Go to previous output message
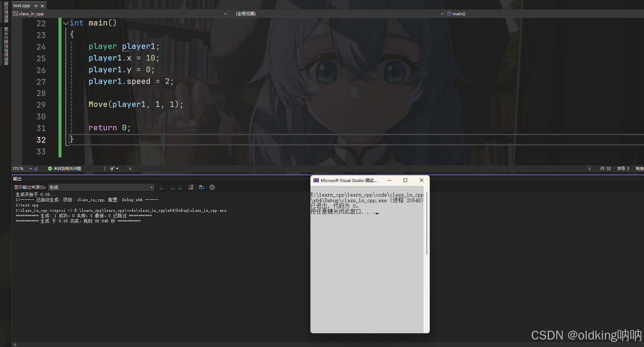This screenshot has height=347, width=644. (x=172, y=187)
